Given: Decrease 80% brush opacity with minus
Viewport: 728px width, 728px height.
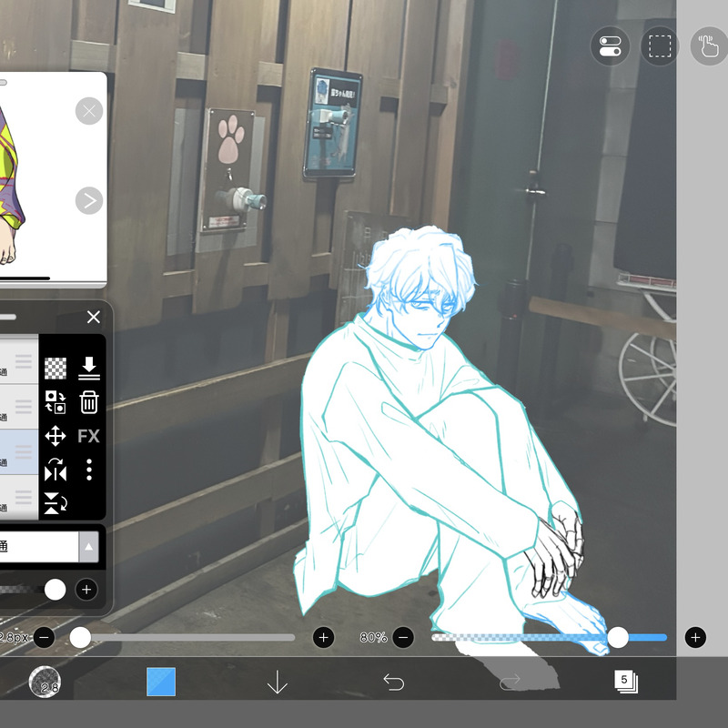Looking at the screenshot, I should (403, 638).
